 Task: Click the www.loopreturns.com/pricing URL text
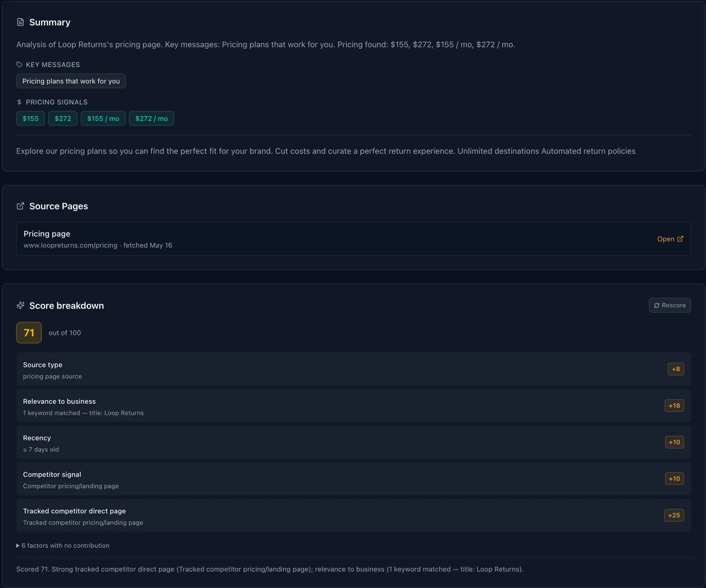pyautogui.click(x=71, y=245)
